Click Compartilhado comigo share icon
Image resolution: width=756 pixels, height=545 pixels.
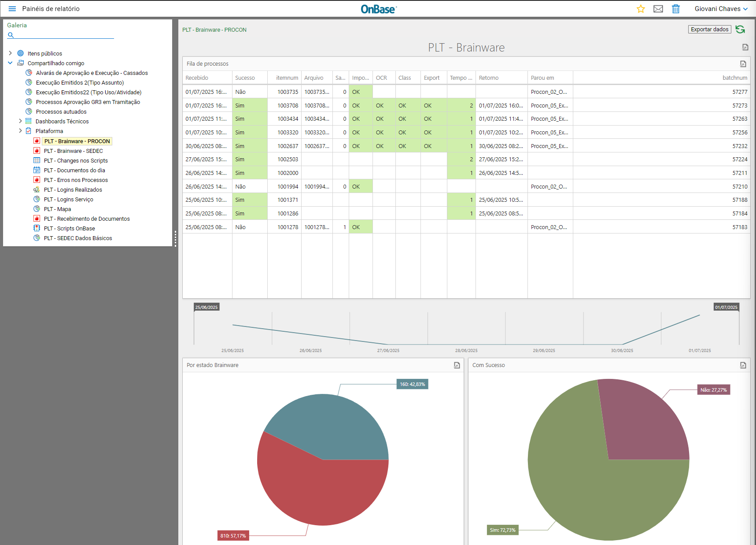[x=20, y=63]
